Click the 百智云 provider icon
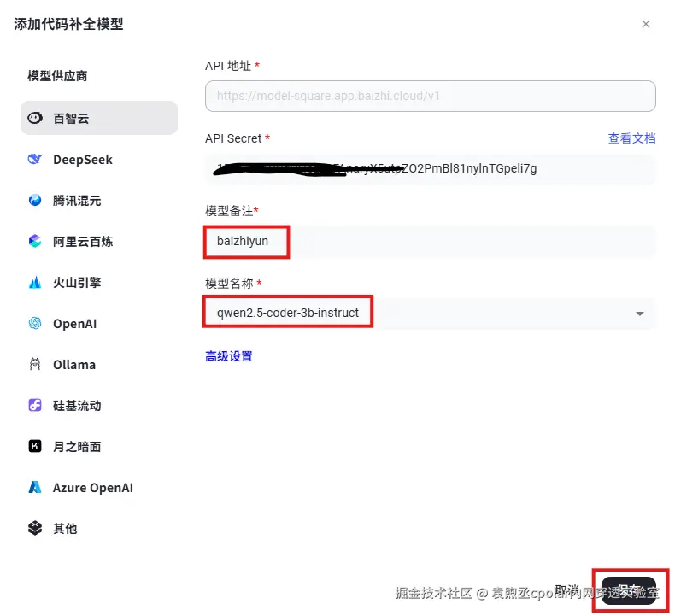Viewport: 675px width, 616px height. point(35,118)
